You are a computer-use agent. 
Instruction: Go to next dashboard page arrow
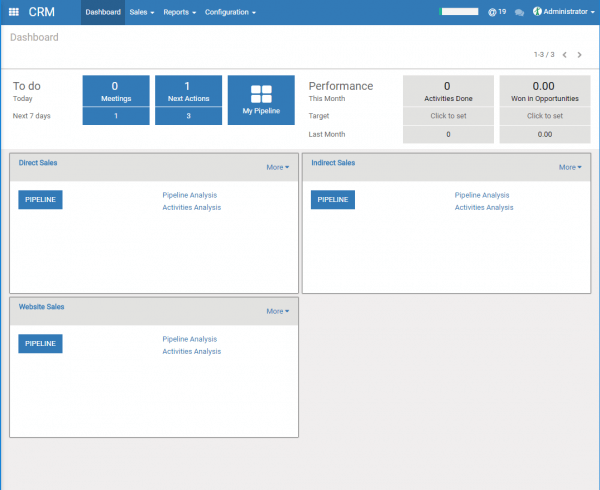[x=579, y=55]
